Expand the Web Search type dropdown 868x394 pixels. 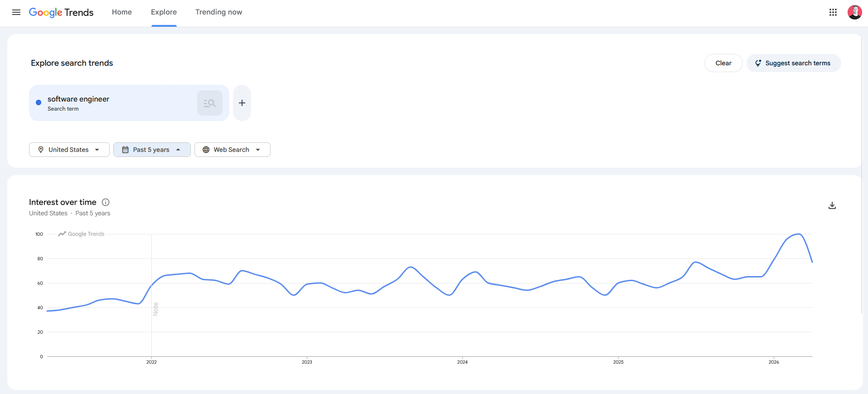point(233,150)
